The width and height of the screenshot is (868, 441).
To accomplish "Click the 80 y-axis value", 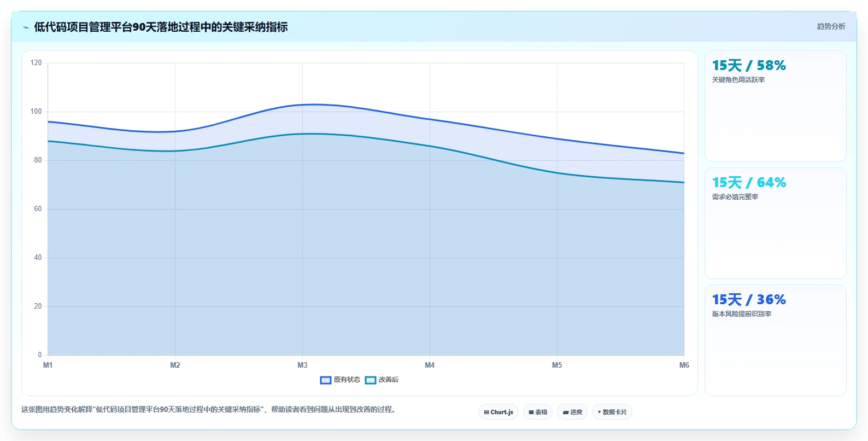I will (38, 160).
